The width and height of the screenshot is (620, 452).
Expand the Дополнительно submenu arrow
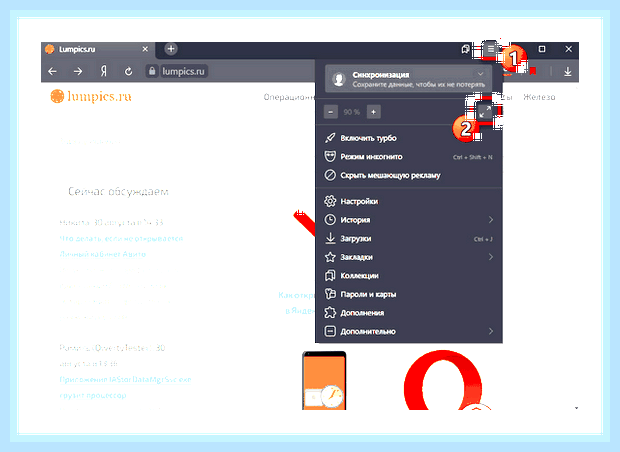[x=491, y=331]
